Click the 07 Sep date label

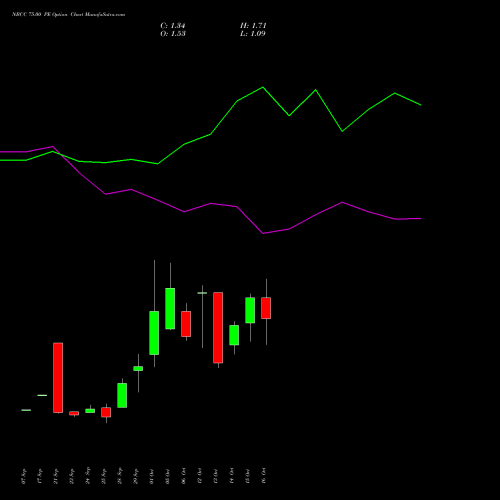(x=24, y=476)
